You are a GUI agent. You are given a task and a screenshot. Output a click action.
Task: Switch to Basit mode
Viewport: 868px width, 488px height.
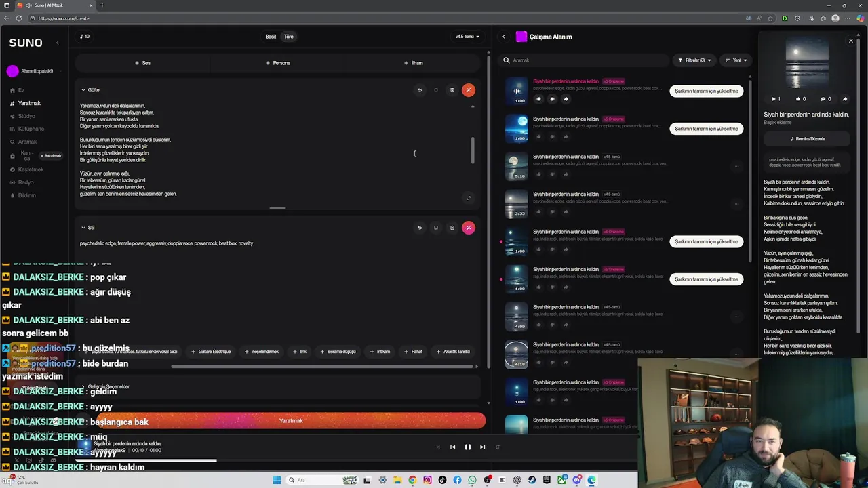pyautogui.click(x=271, y=37)
